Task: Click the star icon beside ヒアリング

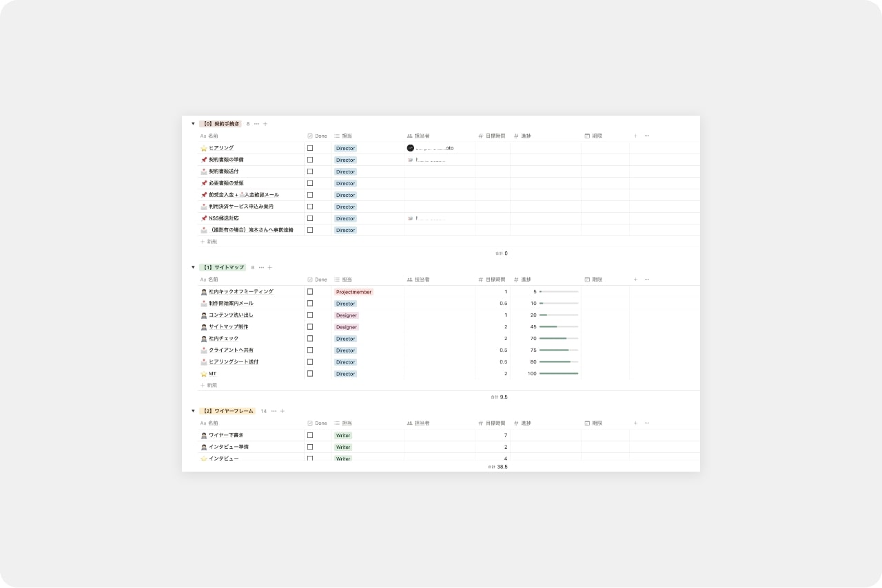Action: pos(203,148)
